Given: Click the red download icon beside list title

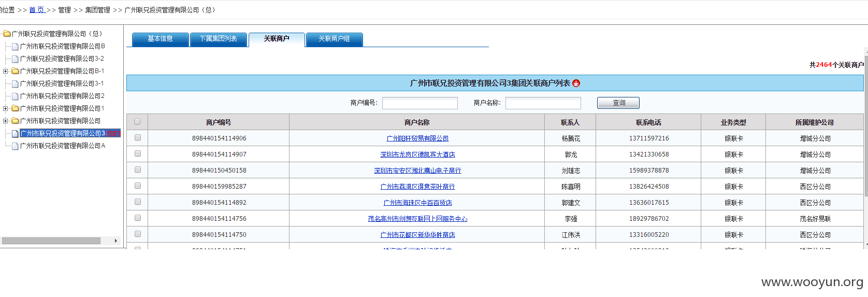Looking at the screenshot, I should tap(576, 83).
